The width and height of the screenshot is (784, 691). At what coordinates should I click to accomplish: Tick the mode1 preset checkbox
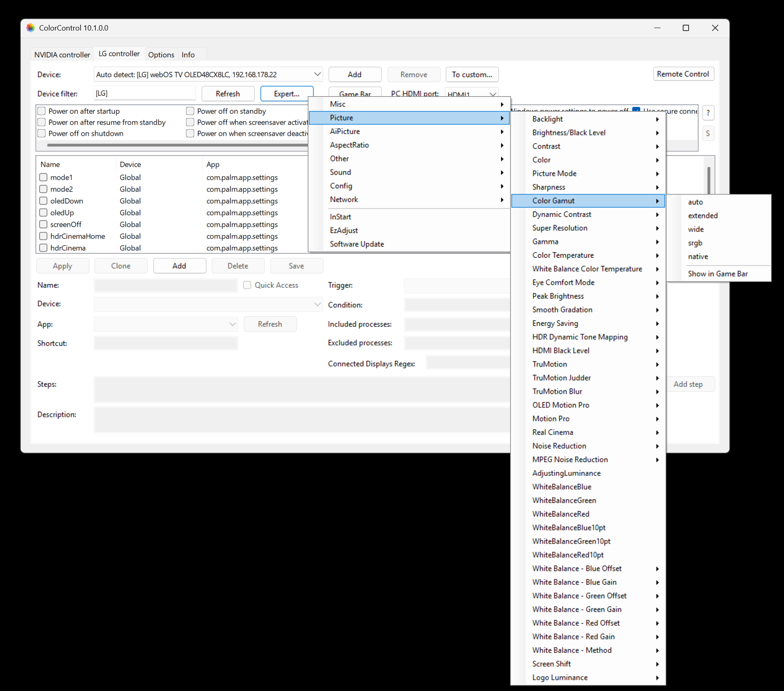(x=43, y=177)
